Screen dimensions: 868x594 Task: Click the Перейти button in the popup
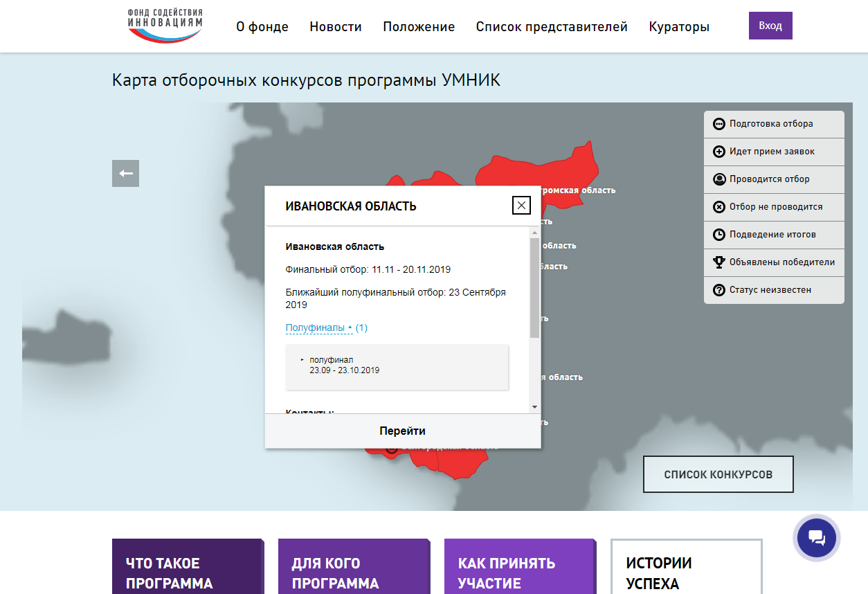pyautogui.click(x=403, y=431)
